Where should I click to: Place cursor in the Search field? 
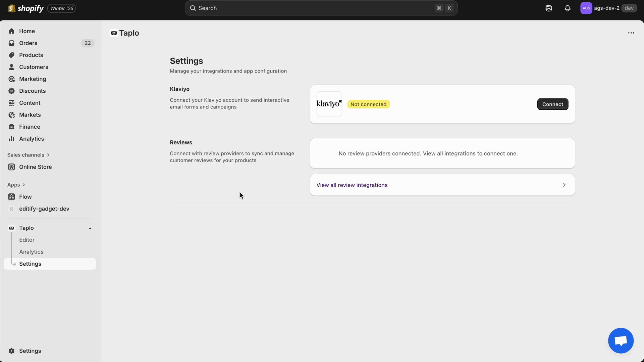pos(302,8)
